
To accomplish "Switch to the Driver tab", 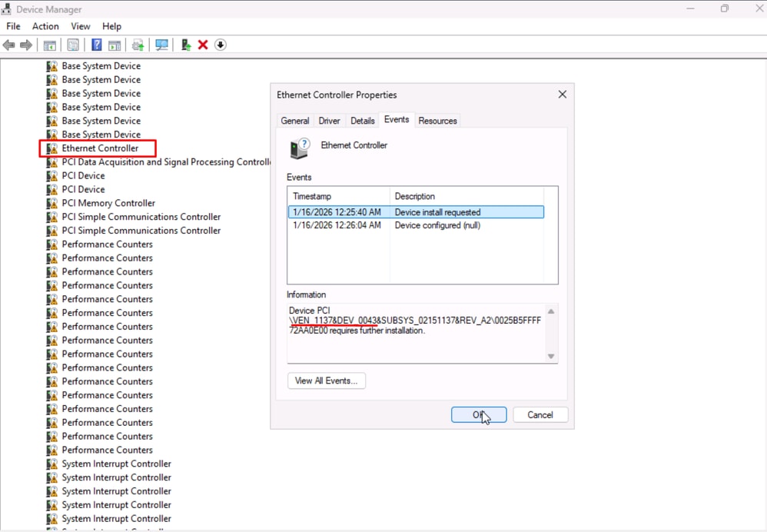I will click(x=329, y=120).
